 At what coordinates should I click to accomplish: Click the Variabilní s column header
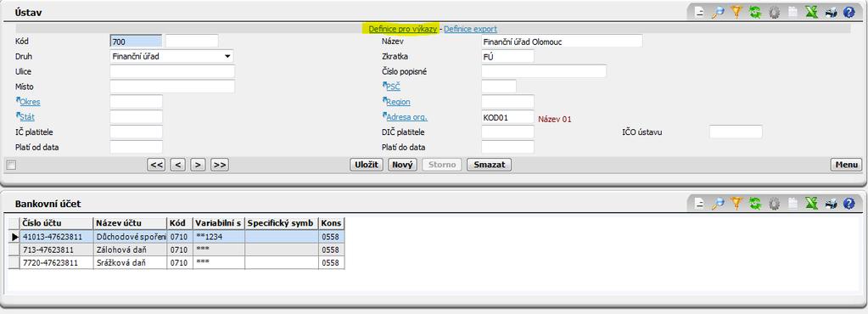click(x=219, y=223)
